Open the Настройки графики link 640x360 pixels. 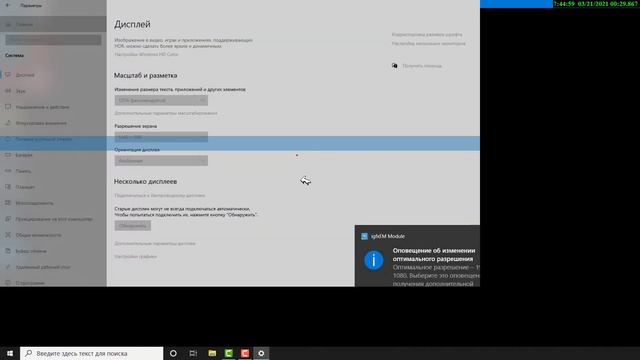click(136, 257)
